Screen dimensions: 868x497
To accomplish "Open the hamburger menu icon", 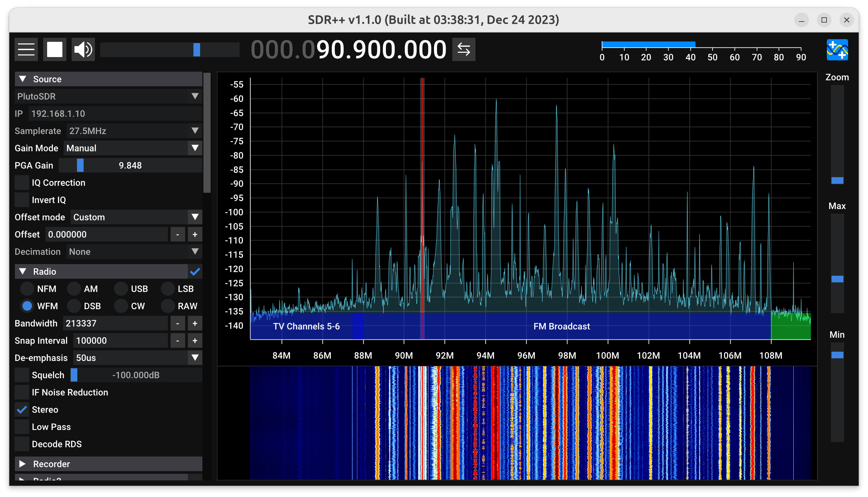I will [x=26, y=49].
